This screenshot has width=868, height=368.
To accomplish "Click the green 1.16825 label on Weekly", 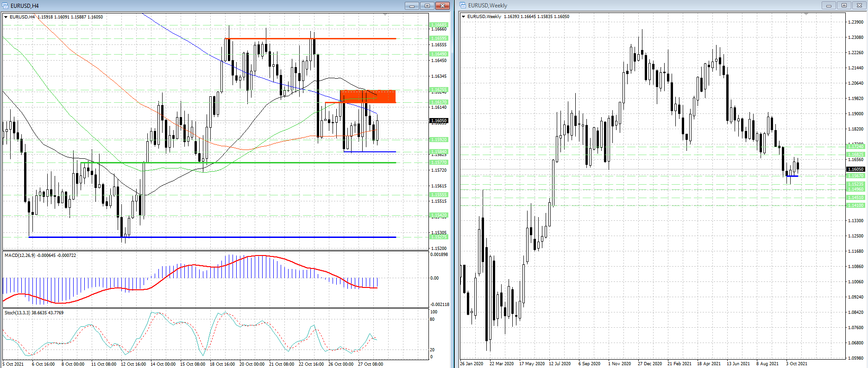I will (x=855, y=155).
